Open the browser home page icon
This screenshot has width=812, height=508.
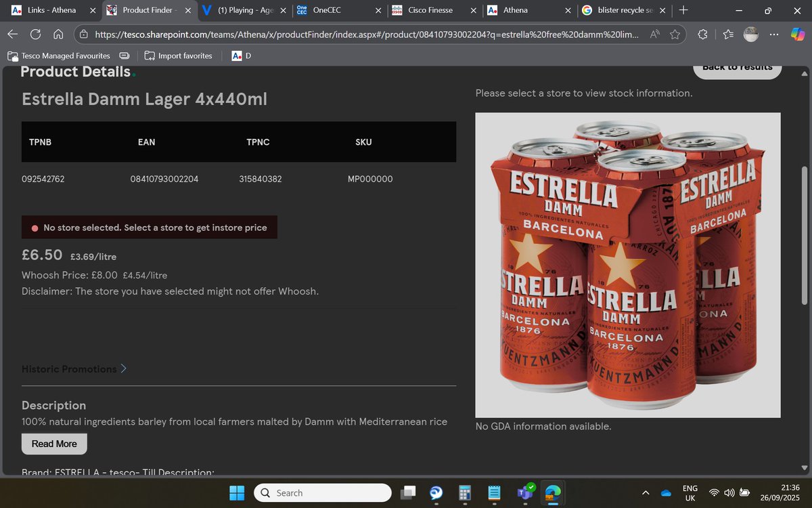tap(58, 35)
